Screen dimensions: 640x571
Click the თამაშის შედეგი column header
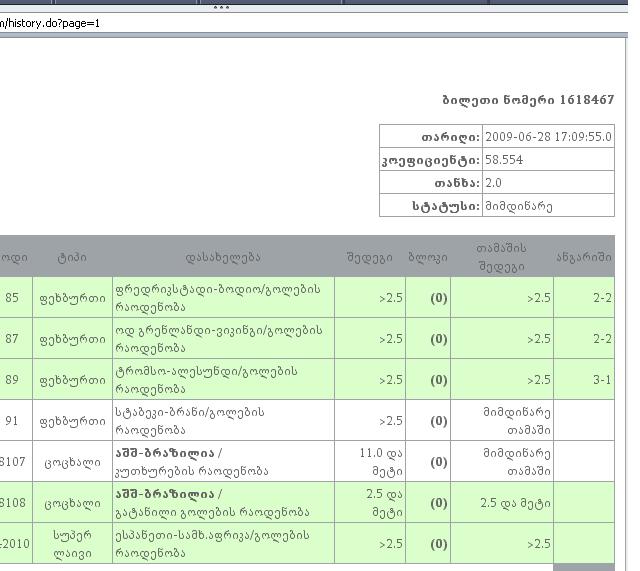coord(502,257)
